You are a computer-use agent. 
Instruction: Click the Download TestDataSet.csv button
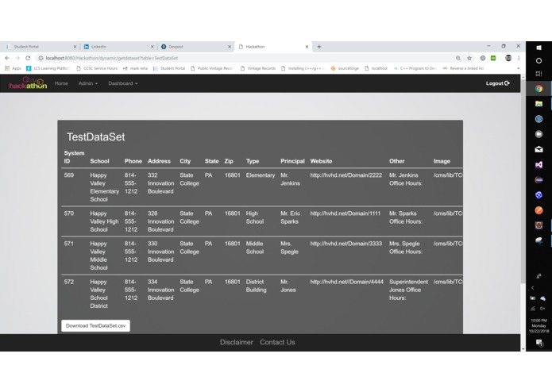96,325
